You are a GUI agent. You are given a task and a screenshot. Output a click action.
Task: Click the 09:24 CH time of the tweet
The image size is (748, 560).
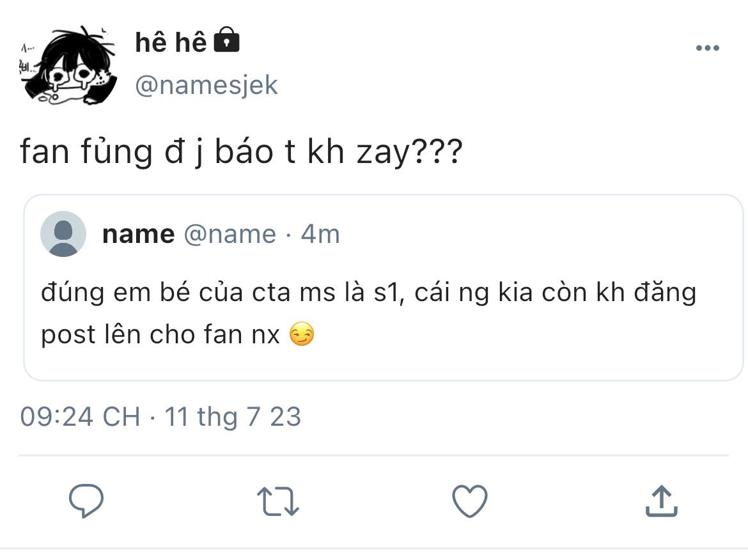[x=80, y=417]
